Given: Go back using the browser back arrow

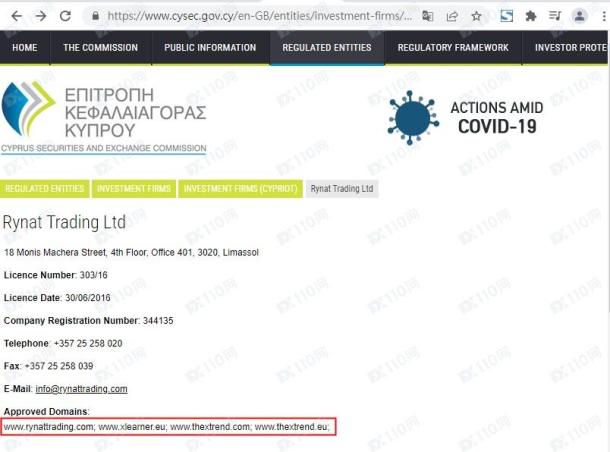Looking at the screenshot, I should click(x=16, y=16).
